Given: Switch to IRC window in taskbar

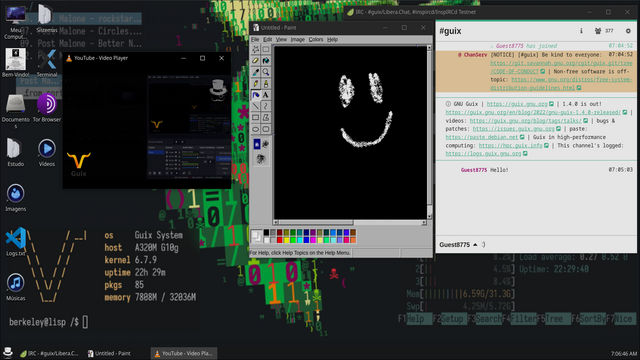Looking at the screenshot, I should (49, 353).
